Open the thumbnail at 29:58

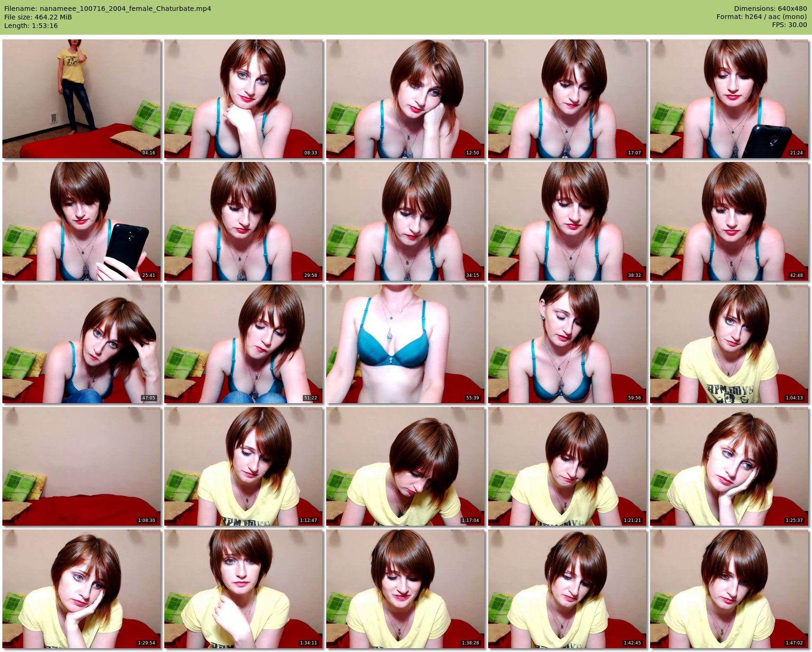[244, 221]
